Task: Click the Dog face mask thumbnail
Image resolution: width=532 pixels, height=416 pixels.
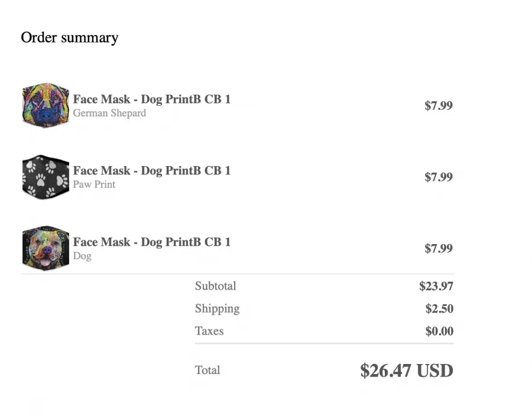Action: (46, 249)
